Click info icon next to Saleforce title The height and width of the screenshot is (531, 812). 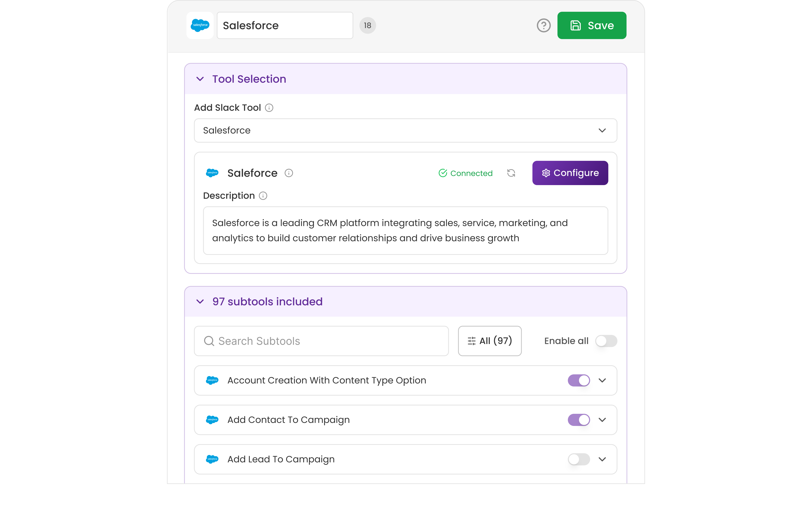[x=289, y=173]
